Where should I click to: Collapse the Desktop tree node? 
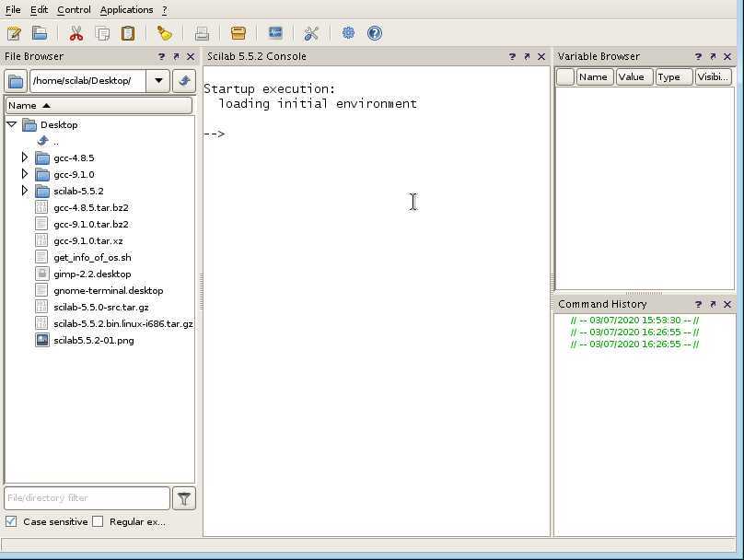tap(12, 125)
